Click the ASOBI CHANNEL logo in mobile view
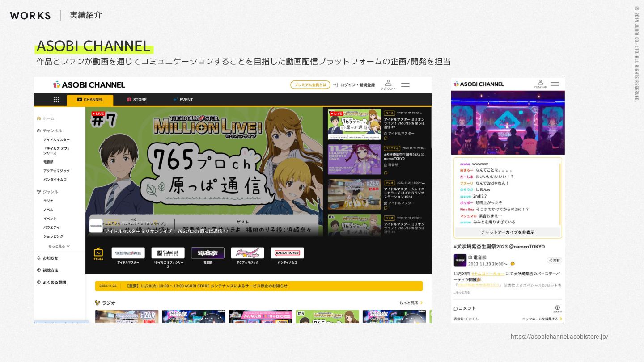 [x=479, y=84]
